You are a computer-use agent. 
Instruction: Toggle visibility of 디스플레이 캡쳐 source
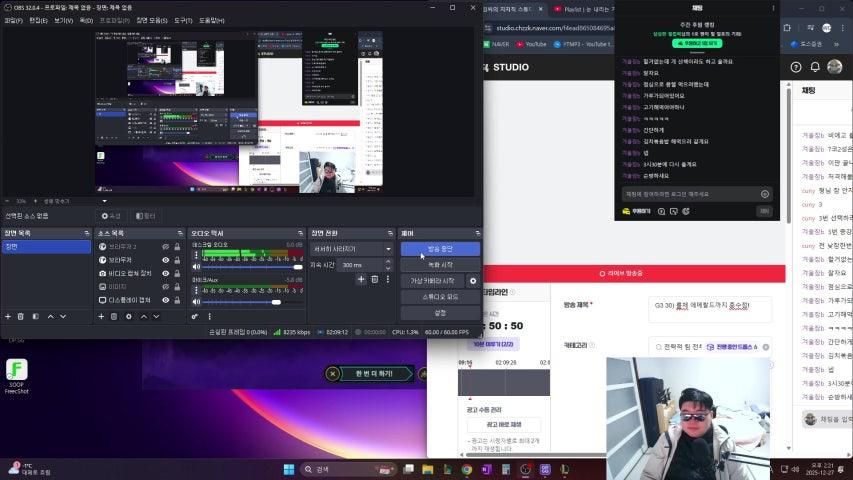tap(166, 299)
